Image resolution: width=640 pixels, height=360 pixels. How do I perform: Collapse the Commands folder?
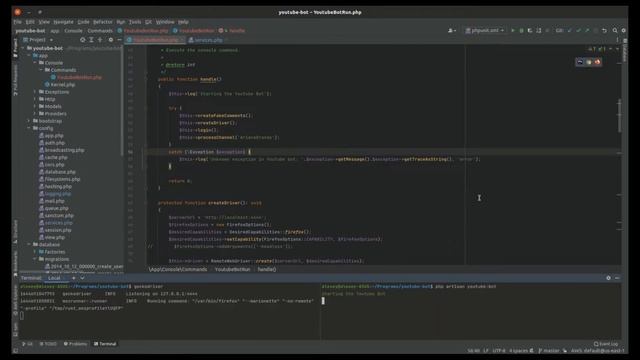pos(41,70)
